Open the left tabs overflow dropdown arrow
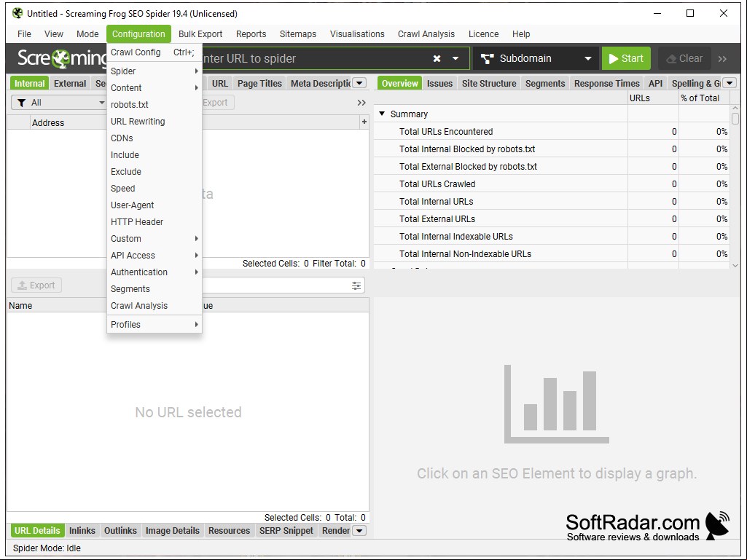This screenshot has width=747, height=560. click(360, 83)
